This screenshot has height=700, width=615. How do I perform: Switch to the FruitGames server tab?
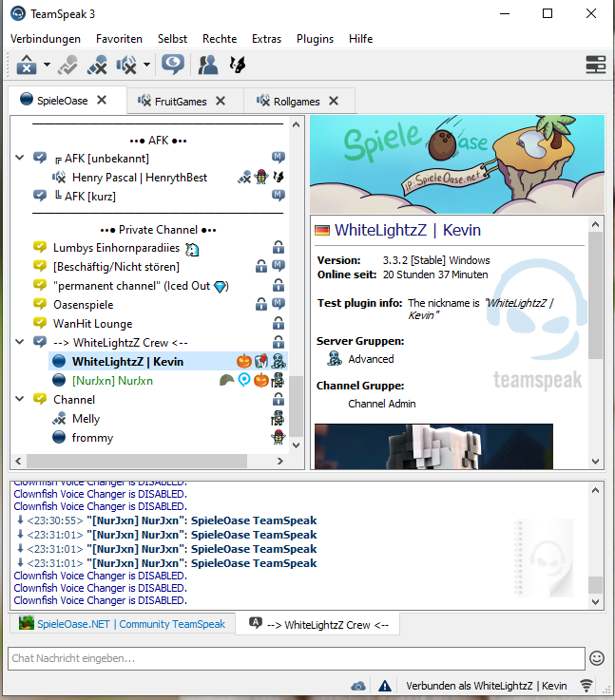pos(181,102)
